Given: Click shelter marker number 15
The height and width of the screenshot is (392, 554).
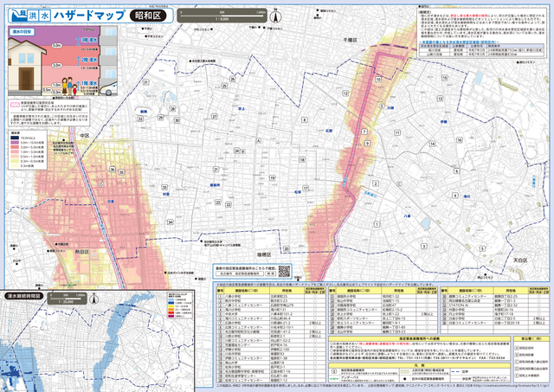Looking at the screenshot, I should [445, 78].
